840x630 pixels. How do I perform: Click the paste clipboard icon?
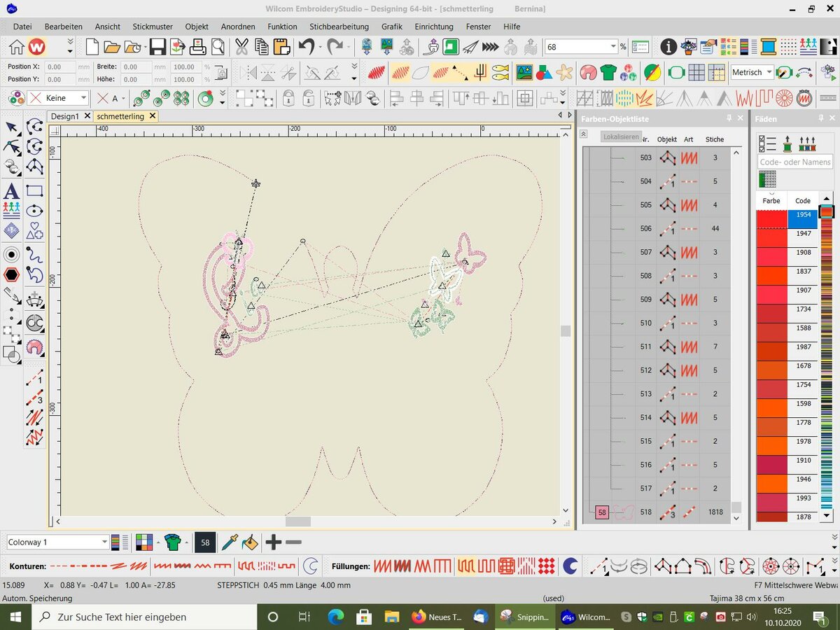pos(281,48)
